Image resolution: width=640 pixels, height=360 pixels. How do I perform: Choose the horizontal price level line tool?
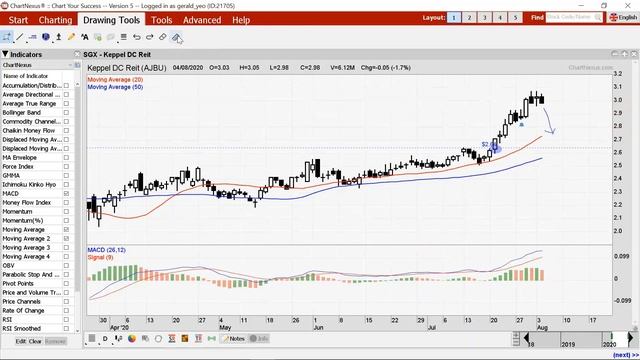pos(33,37)
